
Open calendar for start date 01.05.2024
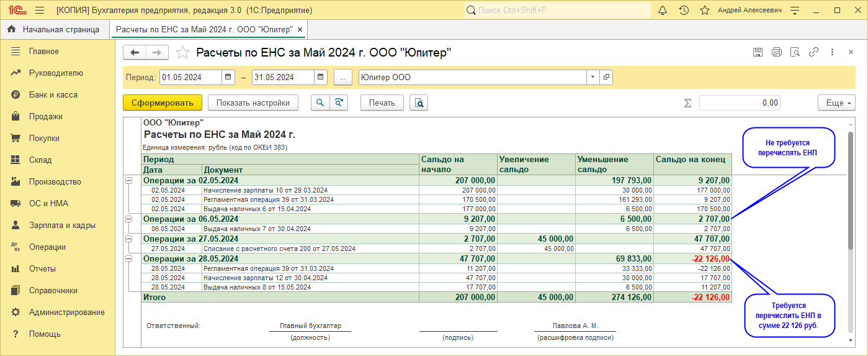click(x=228, y=77)
